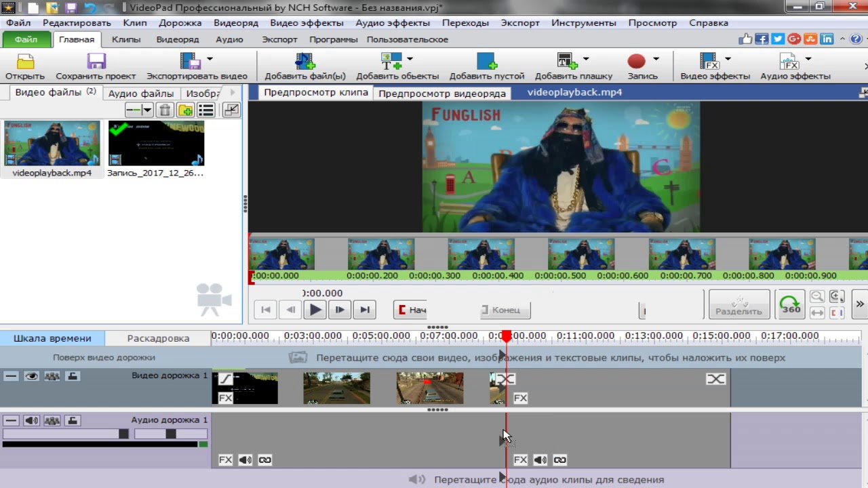Open FX on first video track clip
The height and width of the screenshot is (488, 868).
[x=226, y=398]
